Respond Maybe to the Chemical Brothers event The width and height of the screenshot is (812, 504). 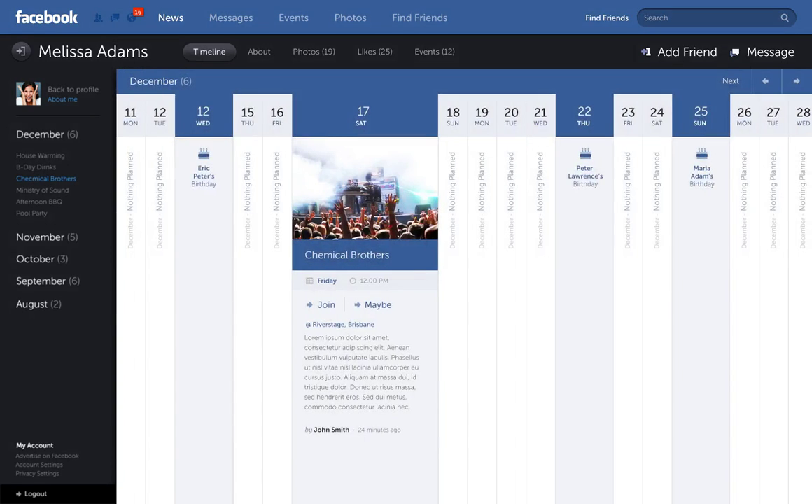pyautogui.click(x=372, y=304)
